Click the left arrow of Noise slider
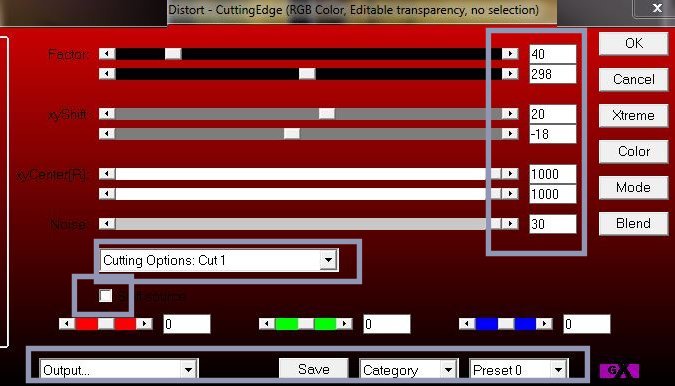 107,224
